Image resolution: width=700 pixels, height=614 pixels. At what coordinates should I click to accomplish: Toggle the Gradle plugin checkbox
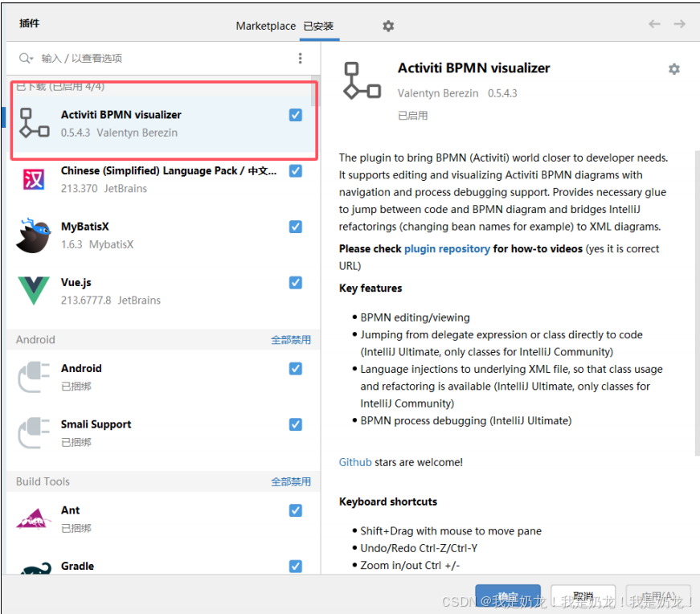296,567
